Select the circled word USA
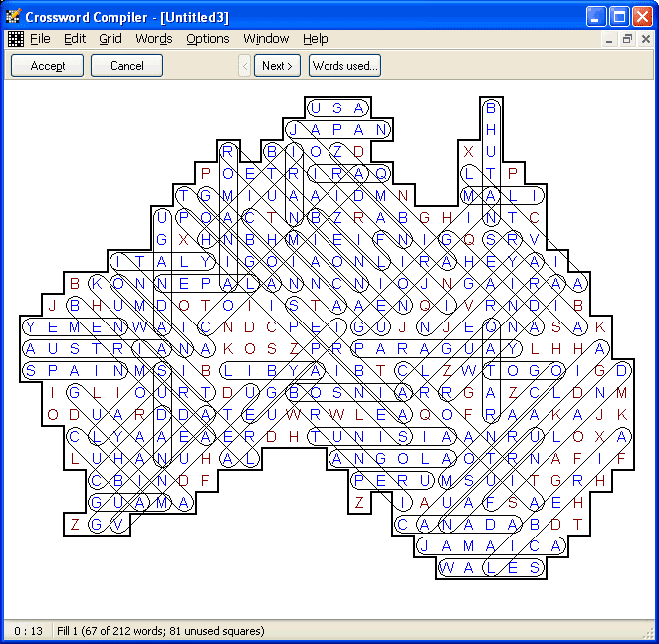 pyautogui.click(x=337, y=108)
